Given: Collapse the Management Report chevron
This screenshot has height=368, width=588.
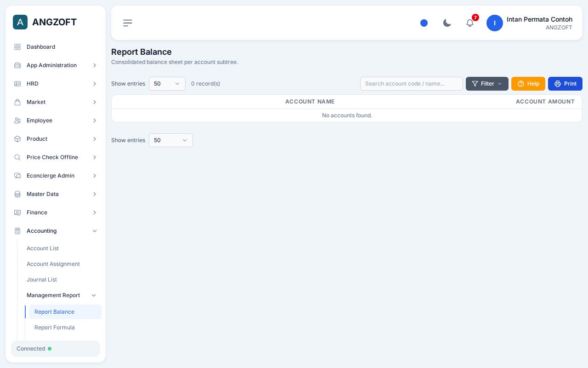Looking at the screenshot, I should [94, 295].
